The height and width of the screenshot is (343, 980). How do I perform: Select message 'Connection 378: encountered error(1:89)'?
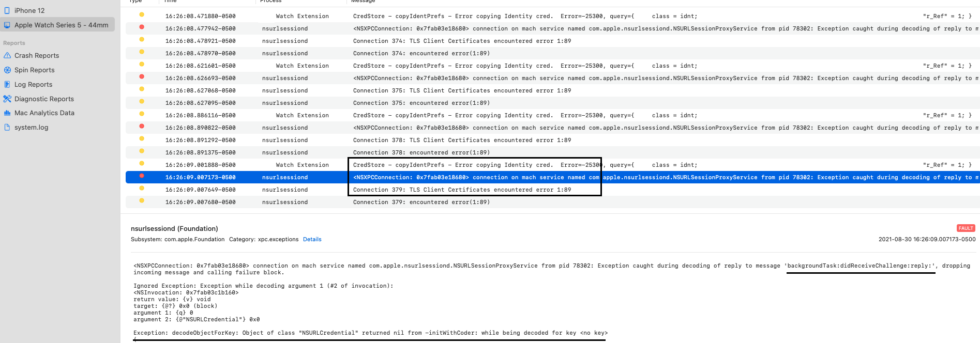point(421,152)
